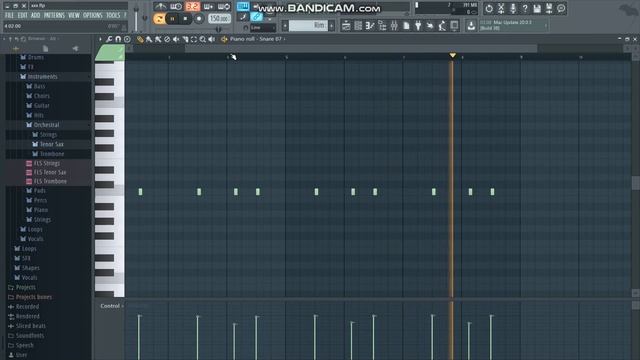This screenshot has height=360, width=640.
Task: Pause playback with the pause button
Action: [173, 18]
